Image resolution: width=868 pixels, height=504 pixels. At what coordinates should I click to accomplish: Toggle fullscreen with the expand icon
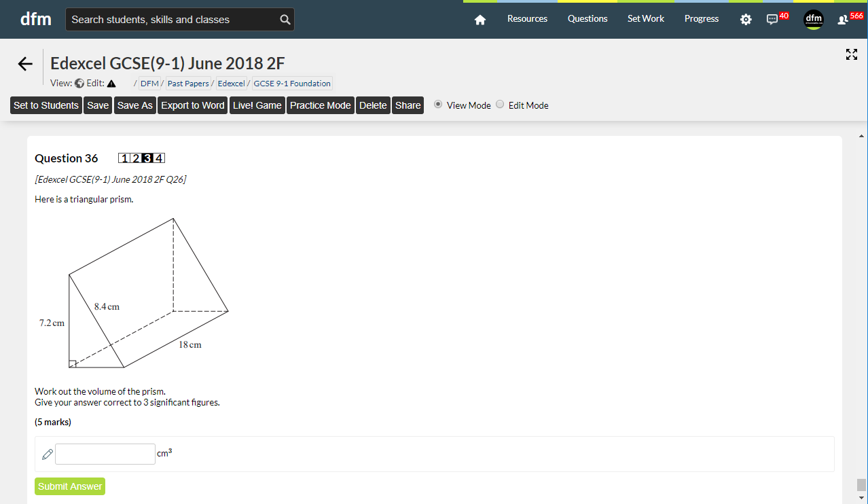pyautogui.click(x=852, y=54)
